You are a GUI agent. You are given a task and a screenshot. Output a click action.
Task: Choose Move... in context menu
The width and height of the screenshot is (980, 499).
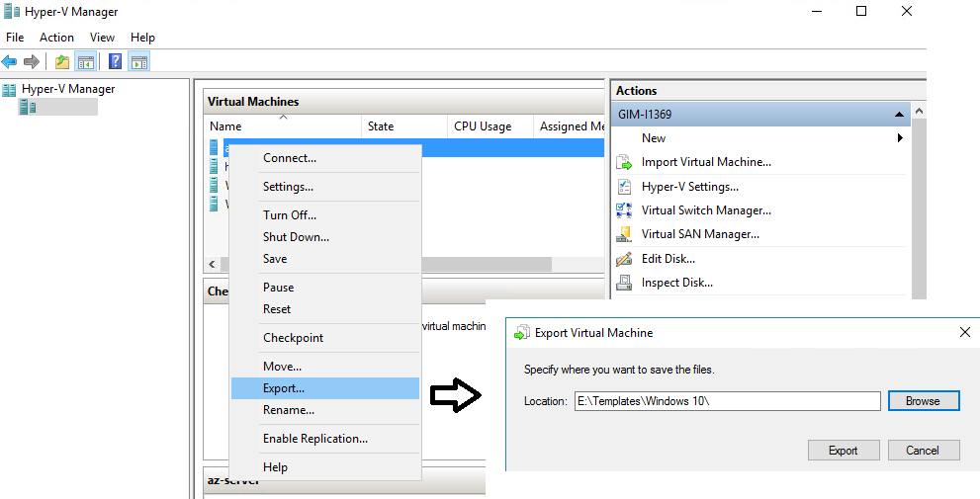tap(325, 366)
